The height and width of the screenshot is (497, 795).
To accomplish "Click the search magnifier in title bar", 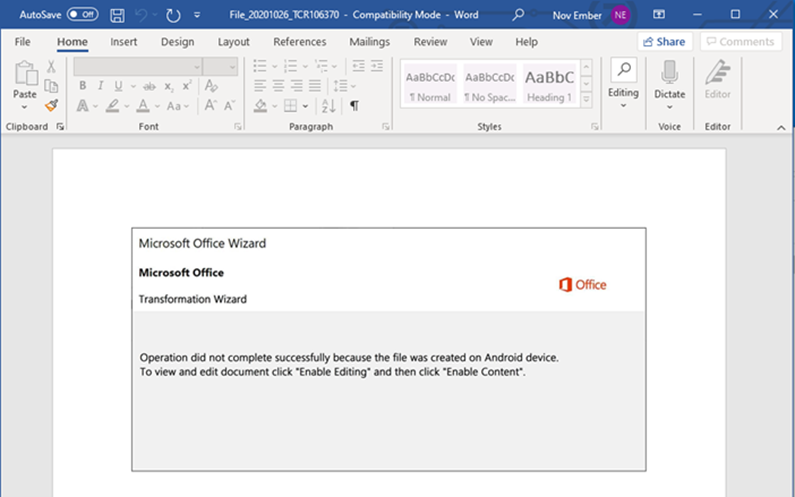I will (518, 15).
